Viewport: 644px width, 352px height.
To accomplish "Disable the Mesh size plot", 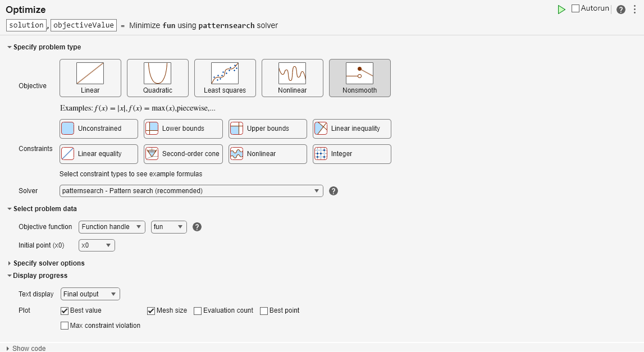I will [151, 310].
